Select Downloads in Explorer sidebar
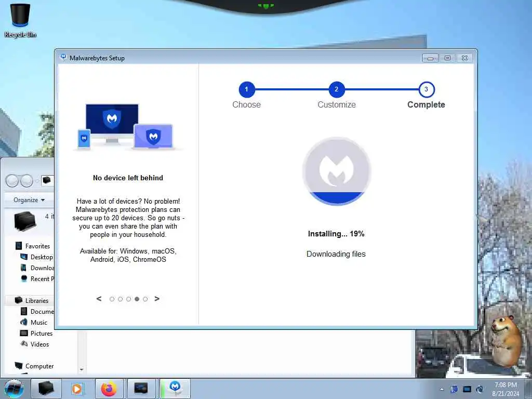The height and width of the screenshot is (399, 532). [37, 268]
